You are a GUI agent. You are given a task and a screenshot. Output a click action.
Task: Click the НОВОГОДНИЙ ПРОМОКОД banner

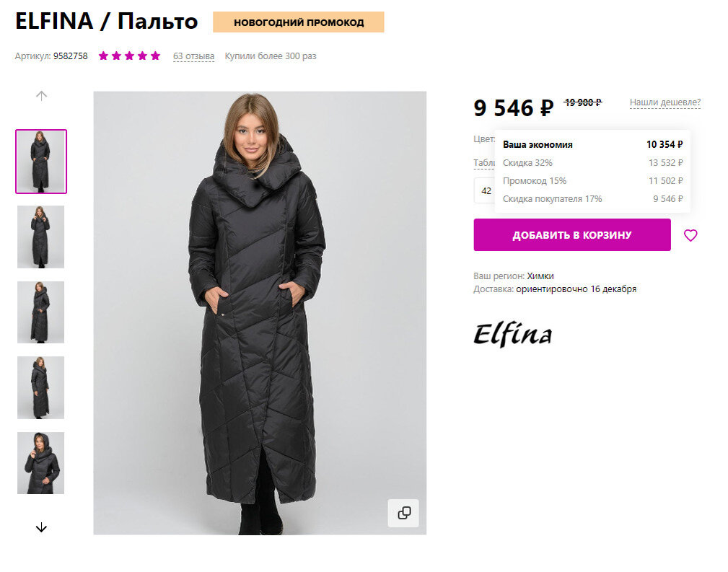click(x=299, y=22)
